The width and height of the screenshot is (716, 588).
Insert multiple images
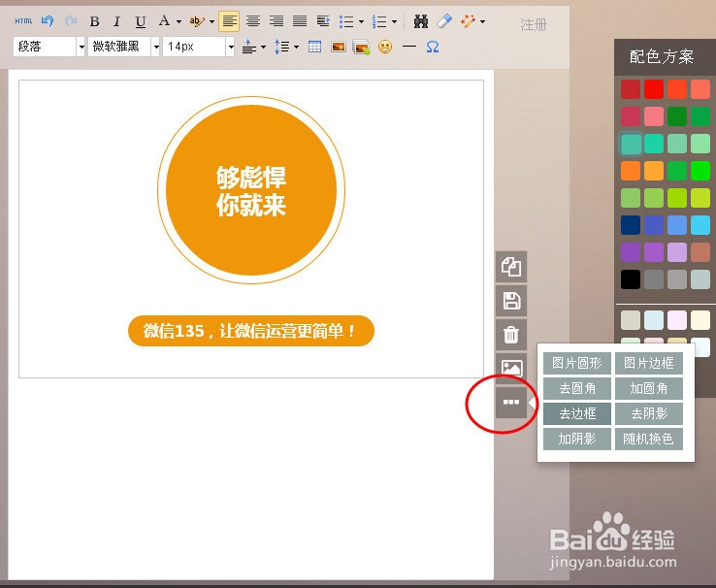point(361,47)
